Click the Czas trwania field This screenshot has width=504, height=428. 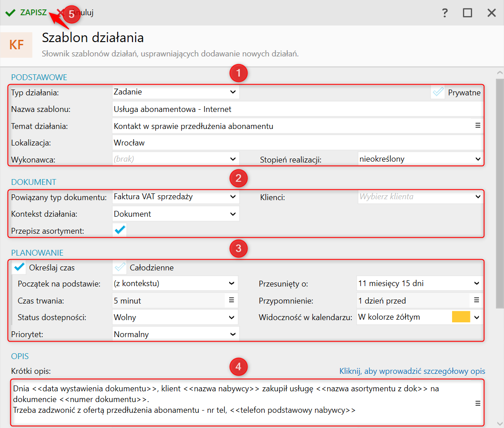click(169, 301)
